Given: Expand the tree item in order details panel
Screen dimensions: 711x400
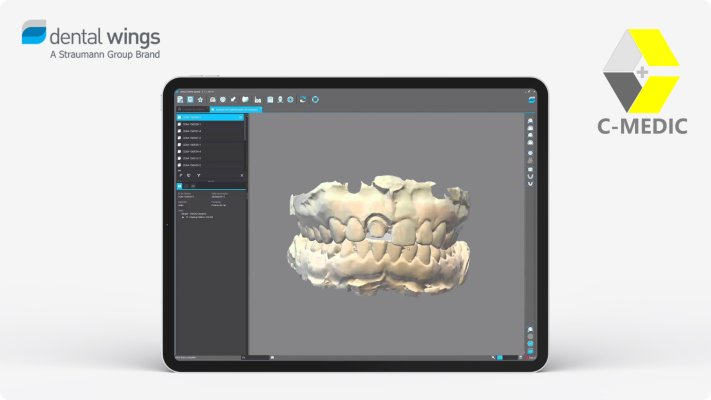Looking at the screenshot, I should tap(183, 215).
